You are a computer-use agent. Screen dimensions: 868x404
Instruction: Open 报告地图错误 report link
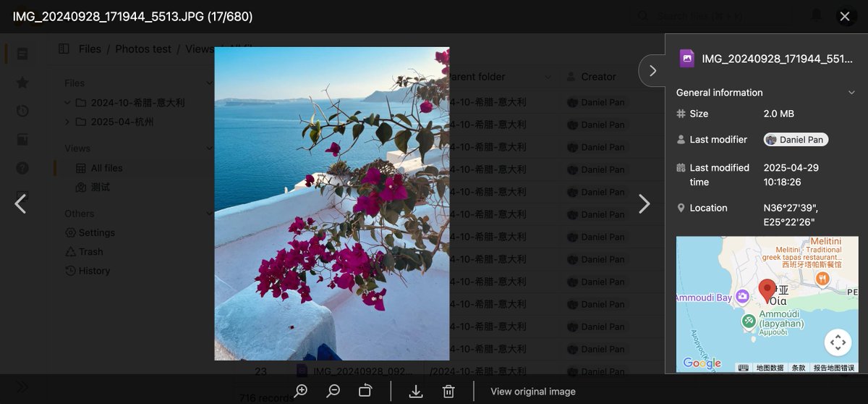(834, 368)
